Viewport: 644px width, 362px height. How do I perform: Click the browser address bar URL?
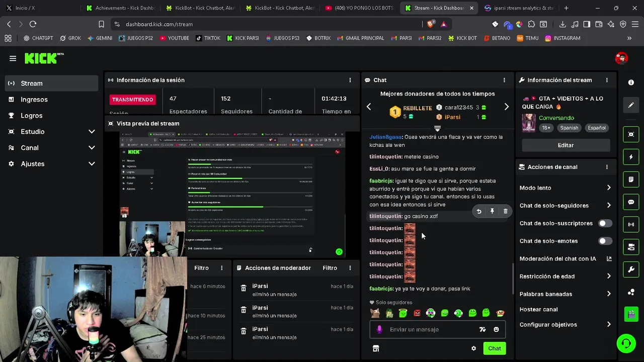(x=159, y=24)
